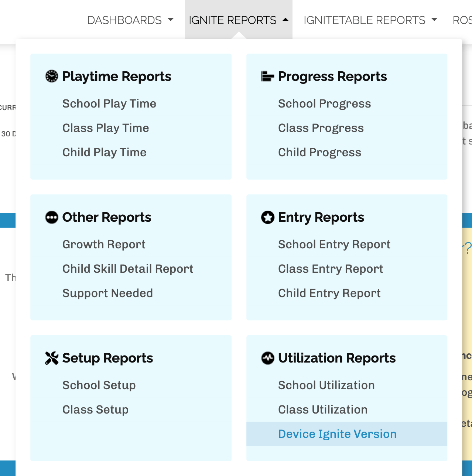Open the Growth Report

coord(104,244)
